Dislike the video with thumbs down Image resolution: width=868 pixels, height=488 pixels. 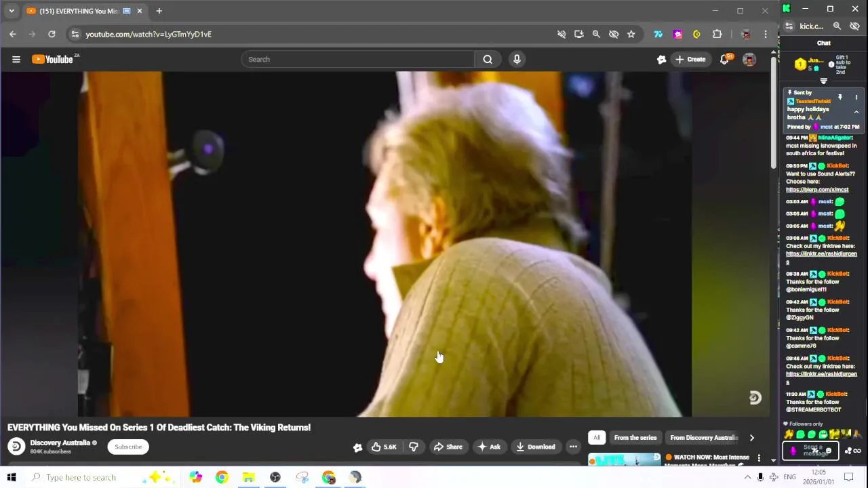(x=414, y=447)
